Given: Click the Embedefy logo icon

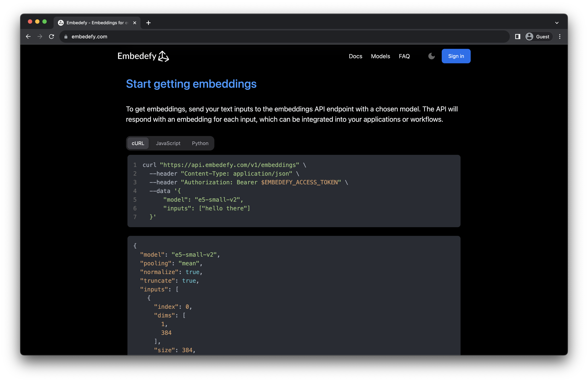Looking at the screenshot, I should [163, 56].
